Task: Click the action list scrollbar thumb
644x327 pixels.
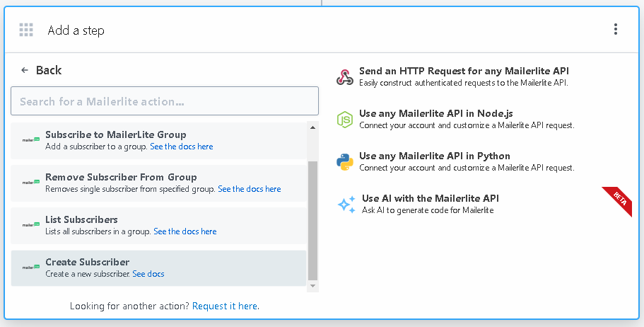Action: click(x=312, y=220)
